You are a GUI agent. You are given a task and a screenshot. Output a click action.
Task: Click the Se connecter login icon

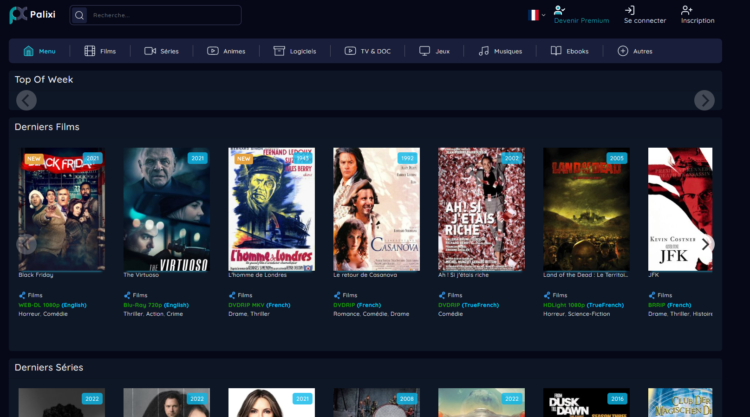click(629, 10)
